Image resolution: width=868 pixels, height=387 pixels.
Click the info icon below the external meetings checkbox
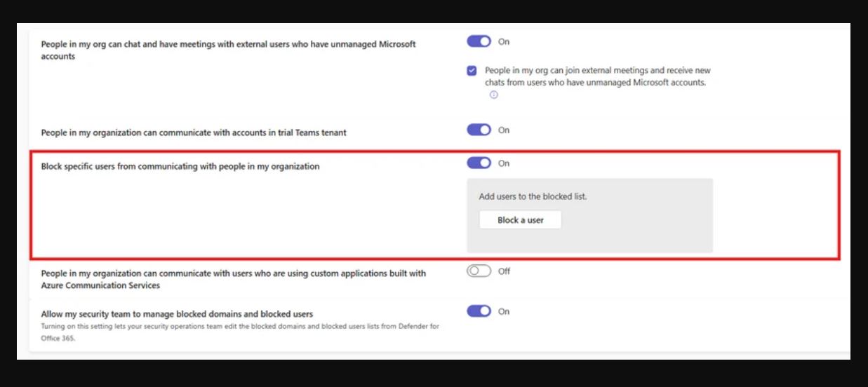[x=494, y=95]
